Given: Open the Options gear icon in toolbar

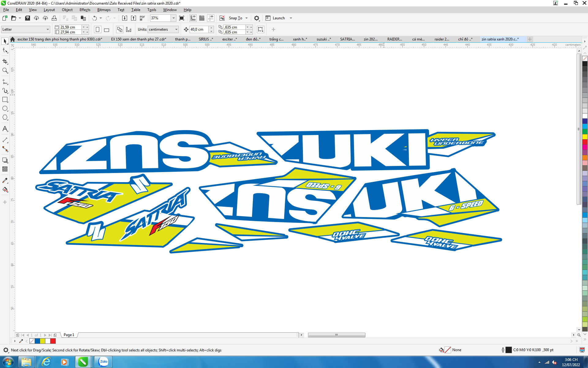Looking at the screenshot, I should [257, 18].
